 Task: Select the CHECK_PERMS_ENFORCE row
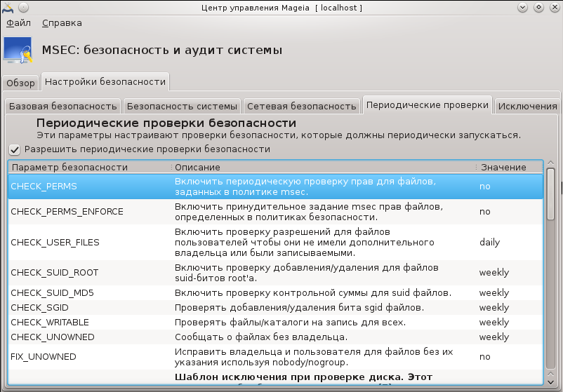275,212
